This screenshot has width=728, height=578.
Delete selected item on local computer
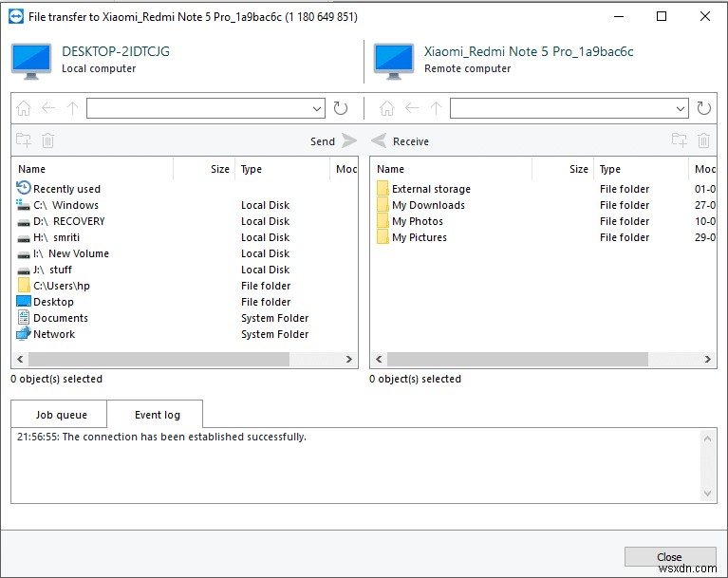coord(48,140)
